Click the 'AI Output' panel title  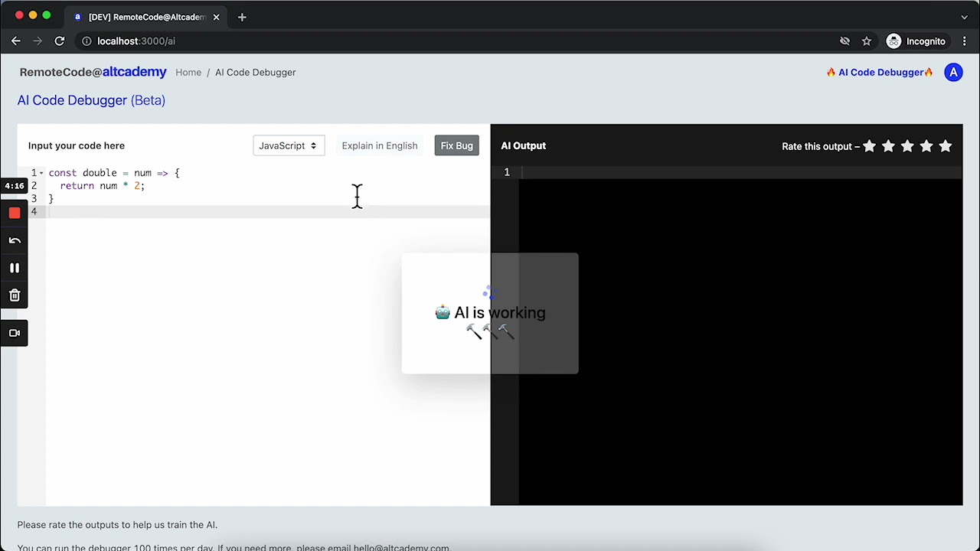click(523, 145)
